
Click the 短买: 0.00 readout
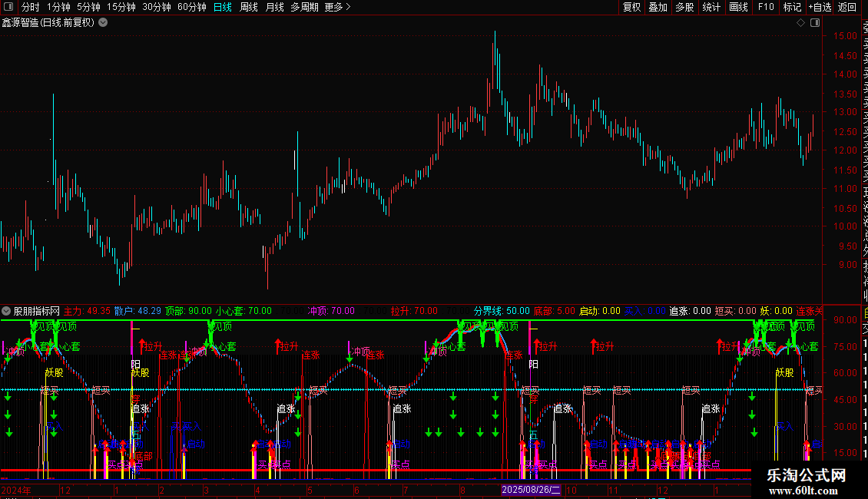pos(736,312)
